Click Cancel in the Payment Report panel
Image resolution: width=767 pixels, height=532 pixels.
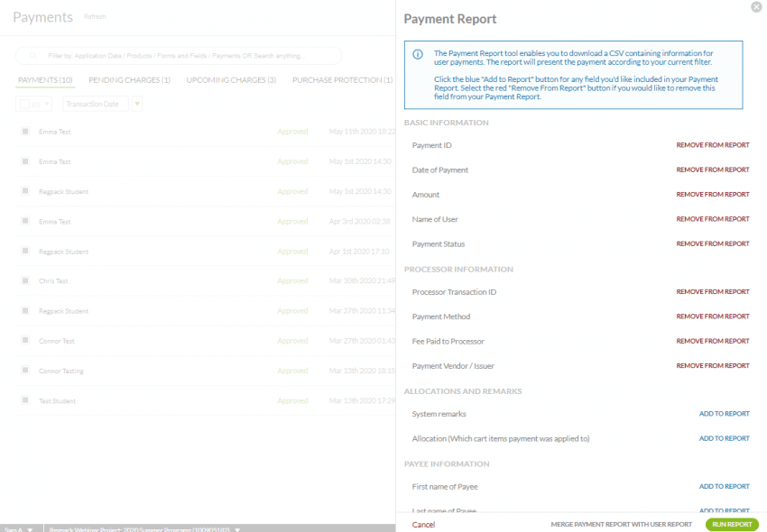(x=423, y=524)
